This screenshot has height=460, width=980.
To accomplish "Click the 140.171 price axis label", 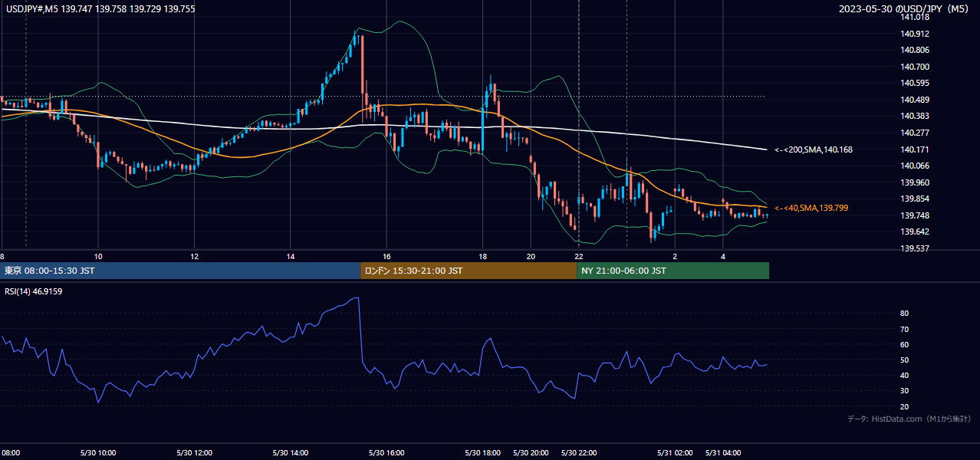I will pyautogui.click(x=915, y=149).
